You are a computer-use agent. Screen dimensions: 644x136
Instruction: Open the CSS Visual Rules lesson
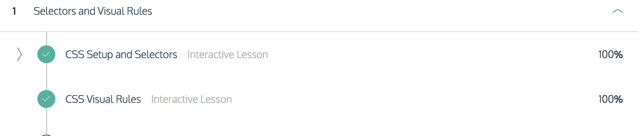tap(103, 99)
